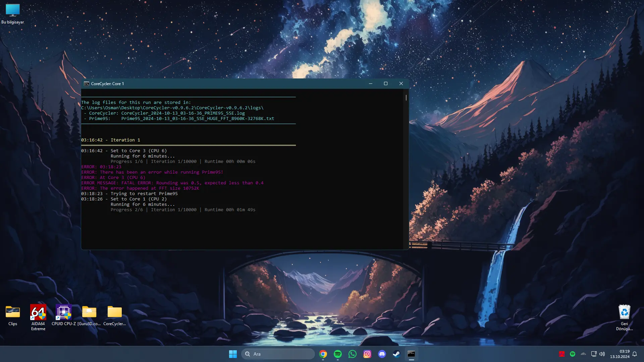644x362 pixels.
Task: Open WhatsApp from the taskbar
Action: point(353,354)
